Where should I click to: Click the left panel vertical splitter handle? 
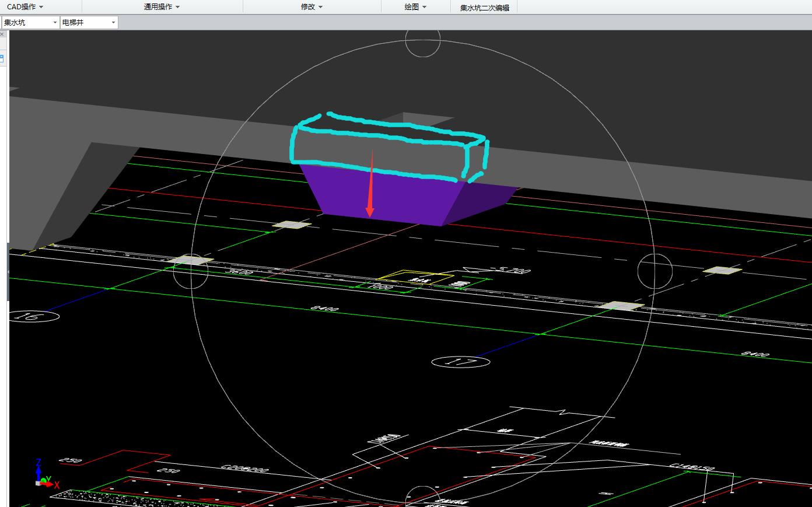(x=8, y=272)
